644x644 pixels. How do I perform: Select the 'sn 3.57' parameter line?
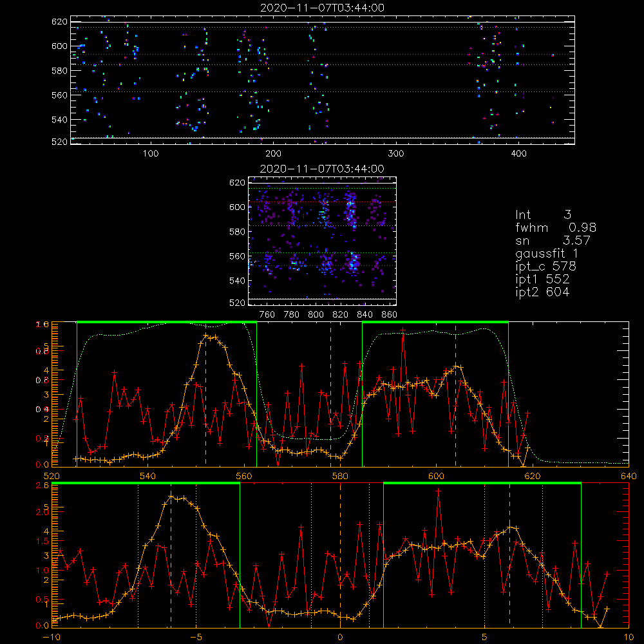[553, 240]
